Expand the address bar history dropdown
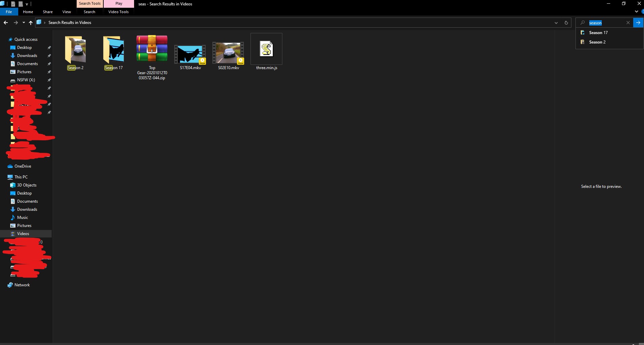The width and height of the screenshot is (644, 345). [556, 23]
